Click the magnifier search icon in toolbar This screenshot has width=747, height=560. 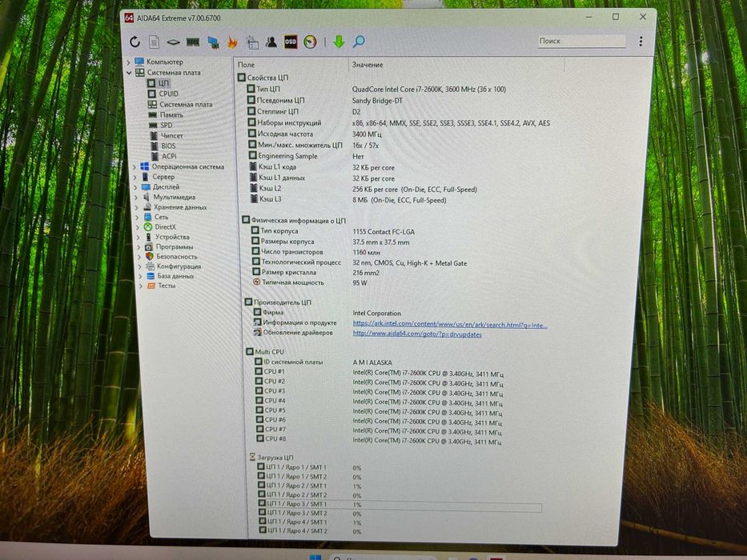[359, 42]
